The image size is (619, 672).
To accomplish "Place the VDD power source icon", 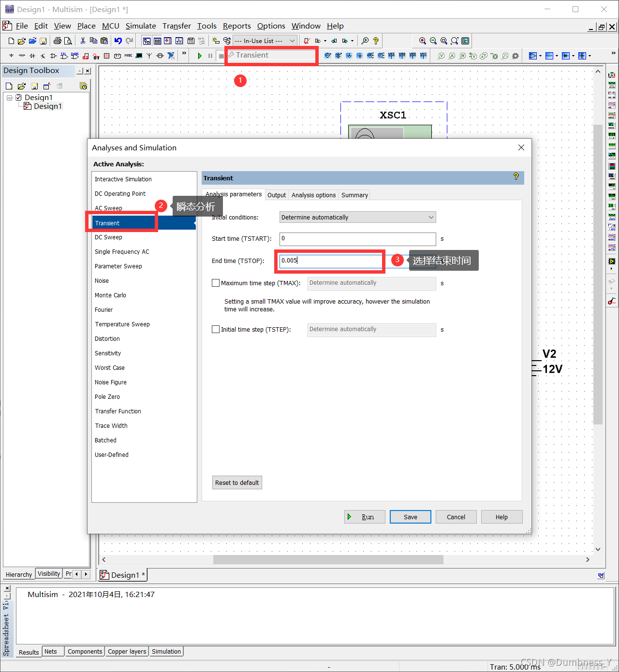I will (x=402, y=56).
